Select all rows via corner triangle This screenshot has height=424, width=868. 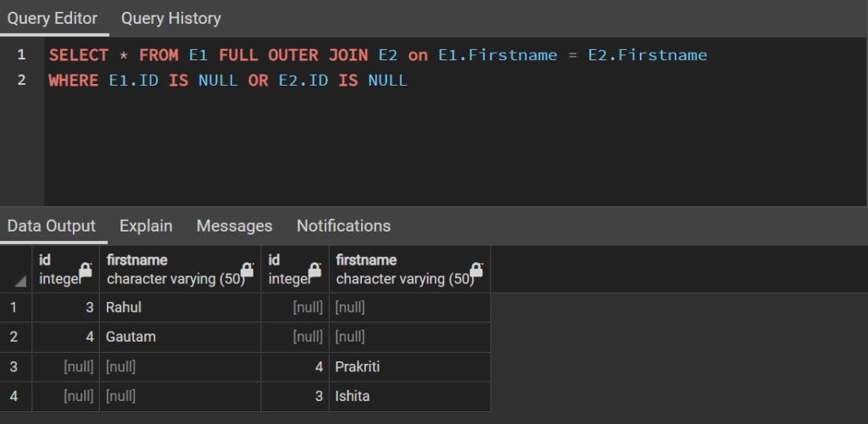20,282
